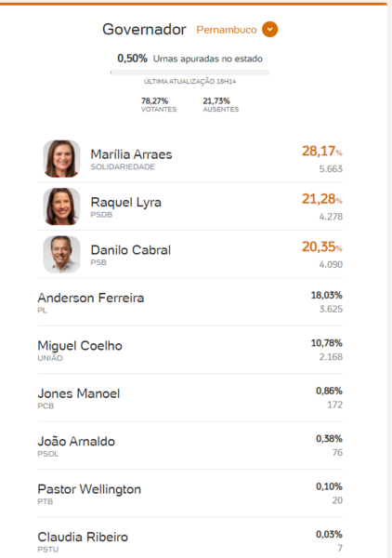Click the 21,73% Ausentes statistic
This screenshot has height=558, width=392.
click(221, 104)
